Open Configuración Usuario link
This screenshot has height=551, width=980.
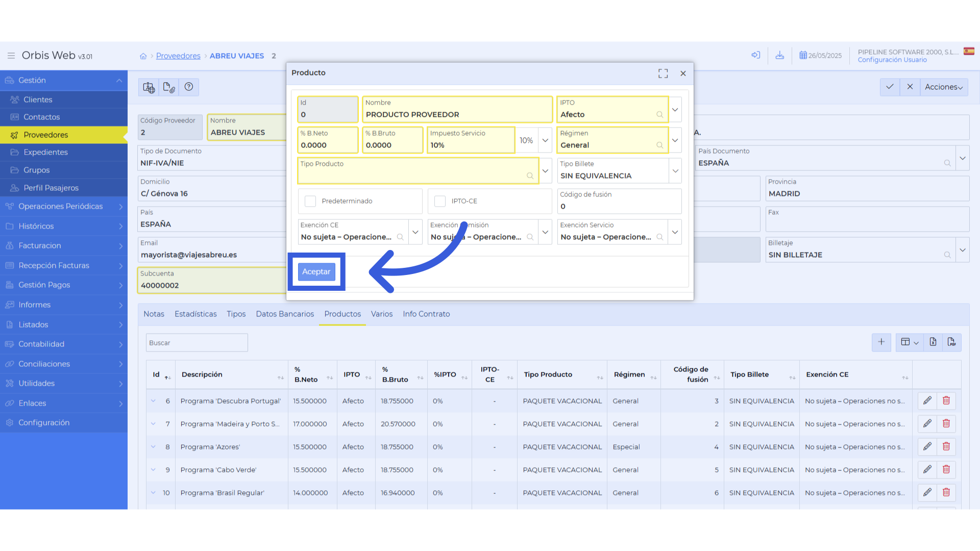tap(892, 60)
